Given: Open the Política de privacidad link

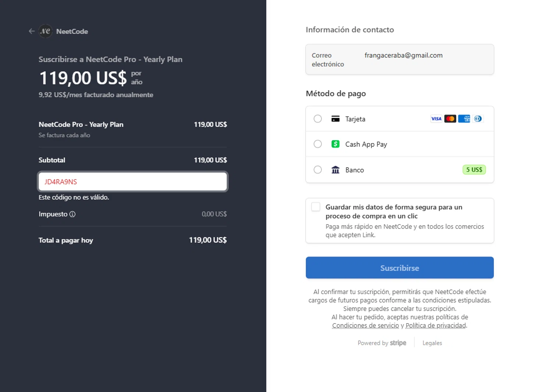Looking at the screenshot, I should [436, 326].
